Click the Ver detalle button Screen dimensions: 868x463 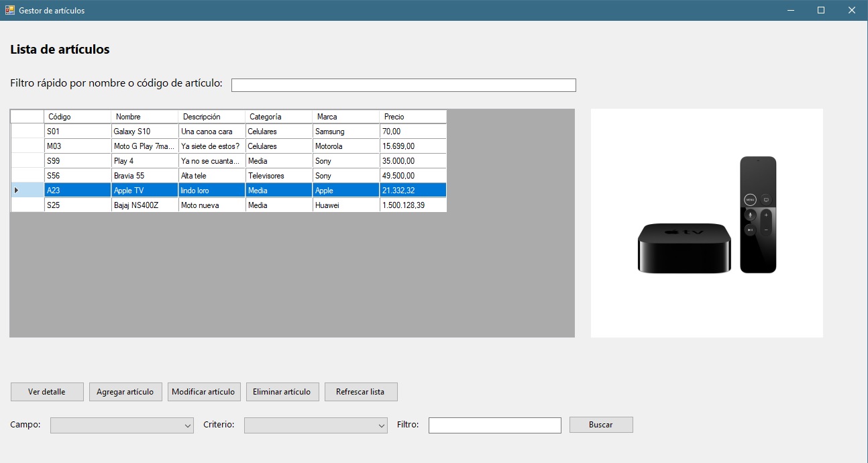[47, 392]
